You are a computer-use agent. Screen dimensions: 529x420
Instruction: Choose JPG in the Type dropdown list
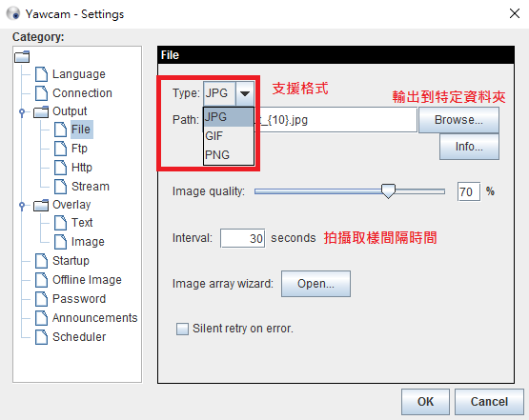pyautogui.click(x=229, y=117)
